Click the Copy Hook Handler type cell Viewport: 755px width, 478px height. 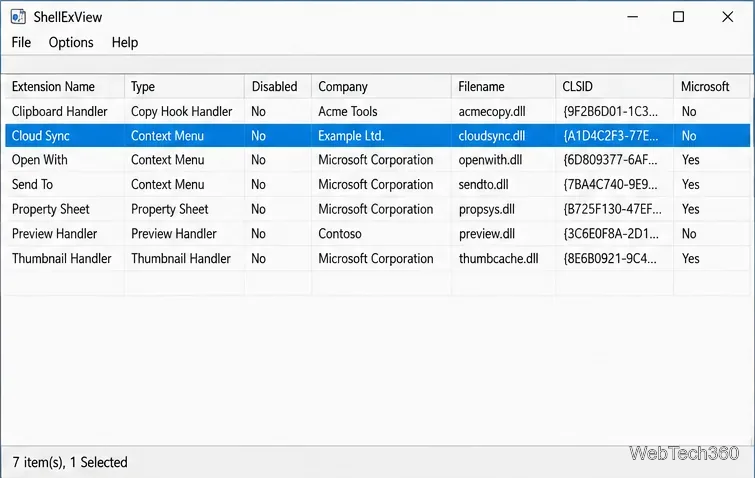pyautogui.click(x=182, y=112)
